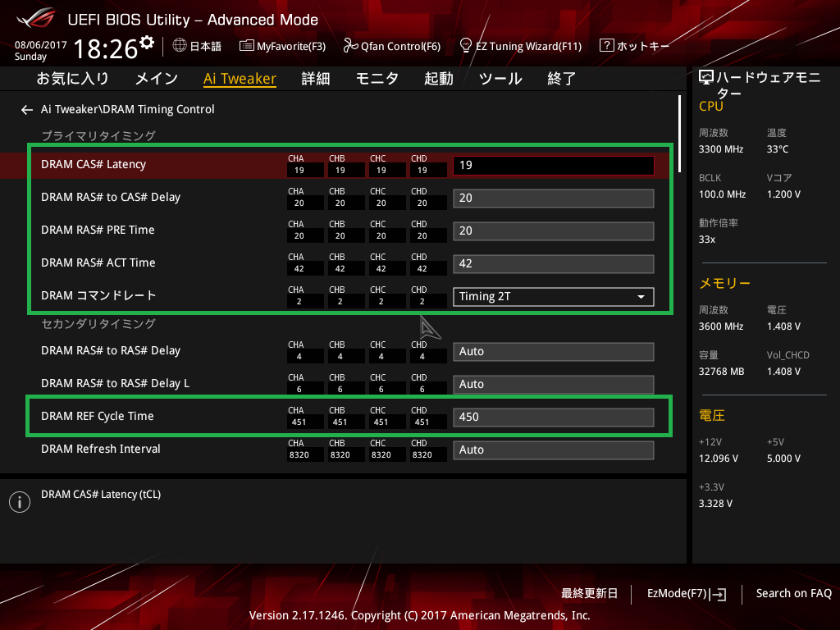
Task: Open Timing 2T command rate dropdown
Action: coord(554,297)
